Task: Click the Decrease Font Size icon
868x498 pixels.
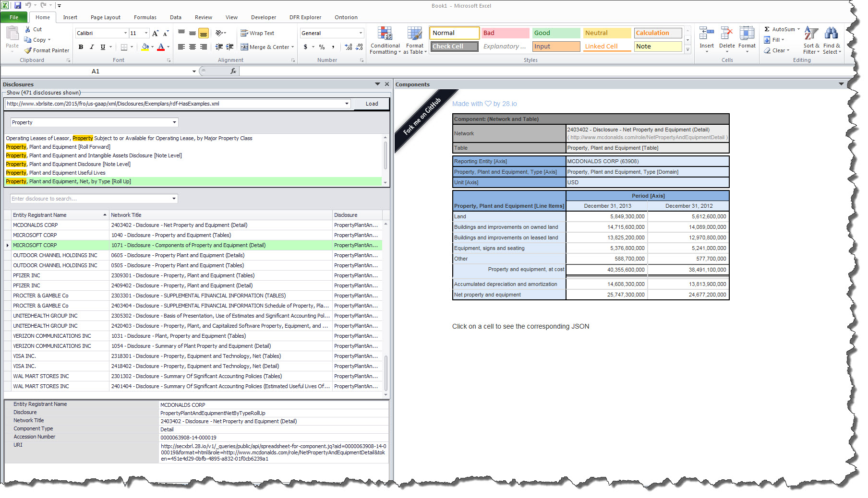Action: pos(166,33)
